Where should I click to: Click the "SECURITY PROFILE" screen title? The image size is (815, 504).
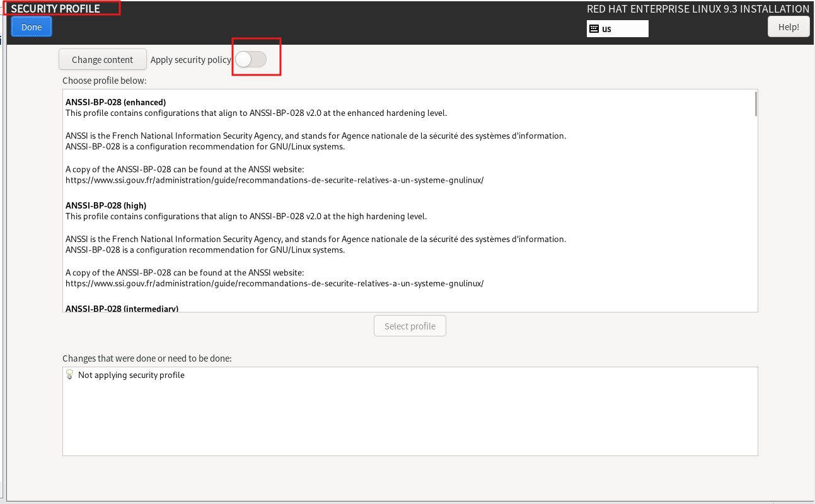click(55, 9)
